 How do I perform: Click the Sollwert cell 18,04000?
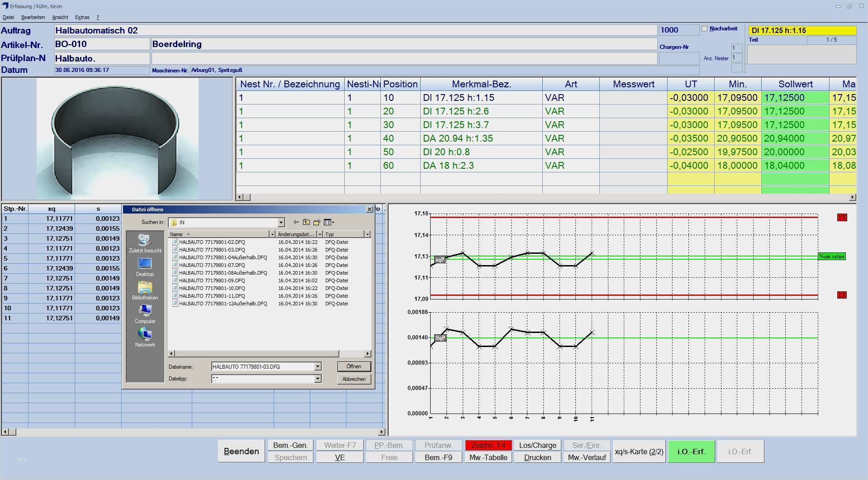(795, 166)
